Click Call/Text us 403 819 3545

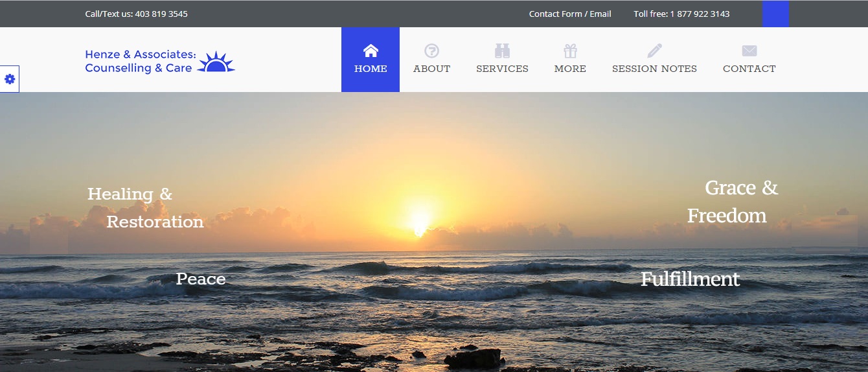coord(137,14)
